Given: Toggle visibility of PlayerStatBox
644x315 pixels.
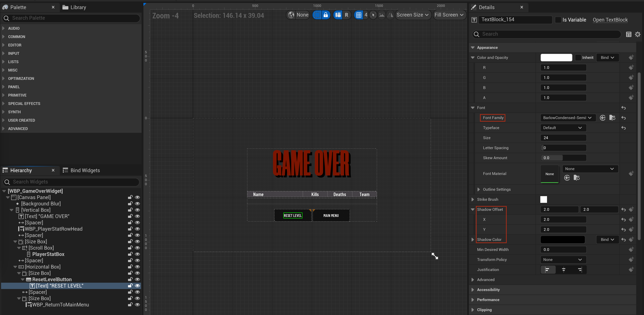Looking at the screenshot, I should (x=137, y=254).
